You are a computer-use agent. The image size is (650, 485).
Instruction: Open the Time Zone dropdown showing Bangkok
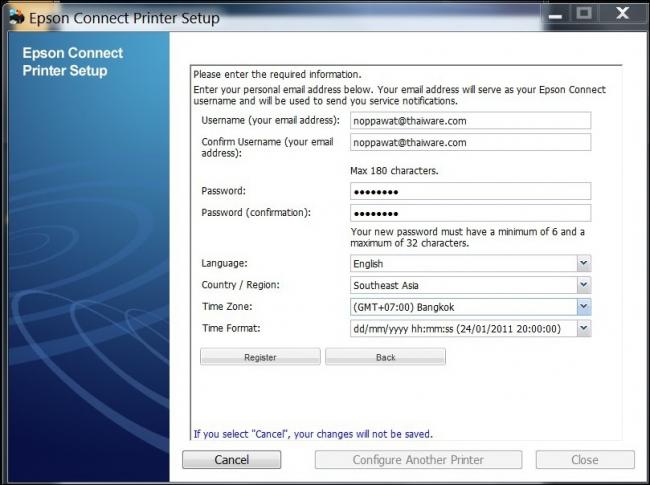click(471, 307)
